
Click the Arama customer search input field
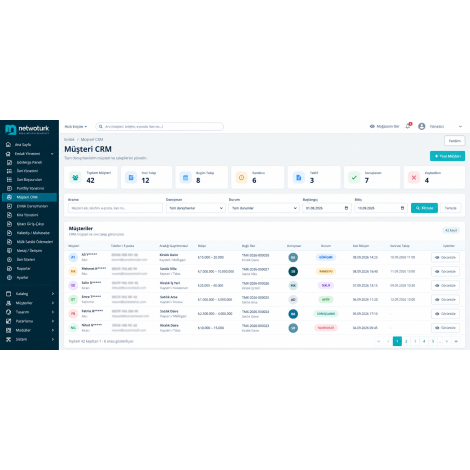[115, 208]
